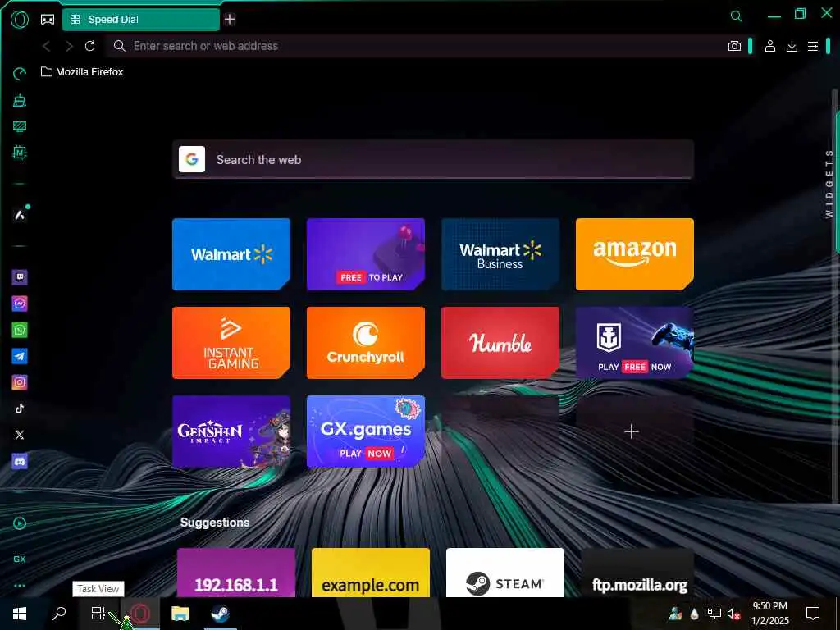Open the Instant Gaming tile
840x630 pixels.
tap(231, 343)
